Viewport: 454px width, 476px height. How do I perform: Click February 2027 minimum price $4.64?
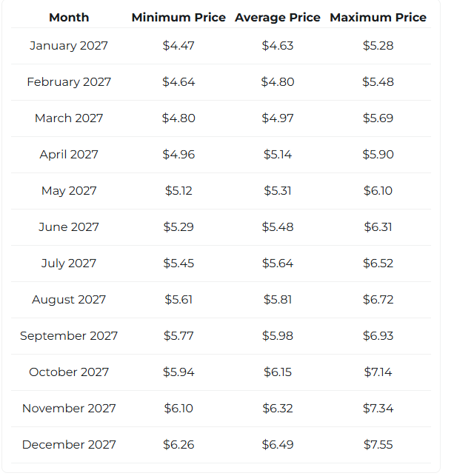(178, 82)
